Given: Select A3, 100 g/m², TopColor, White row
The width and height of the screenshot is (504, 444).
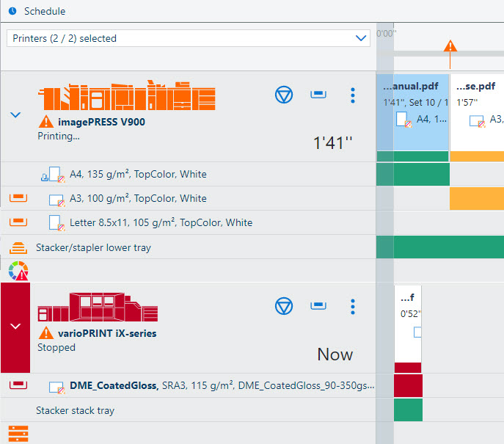Looking at the screenshot, I should (x=188, y=198).
